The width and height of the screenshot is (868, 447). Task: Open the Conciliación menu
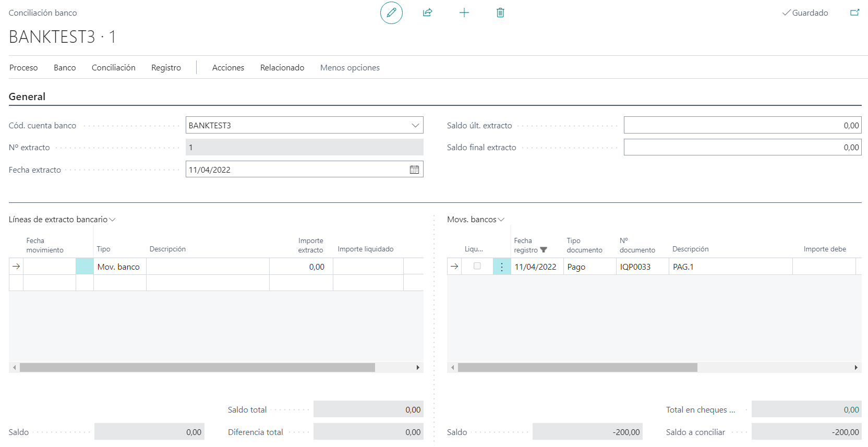point(113,68)
